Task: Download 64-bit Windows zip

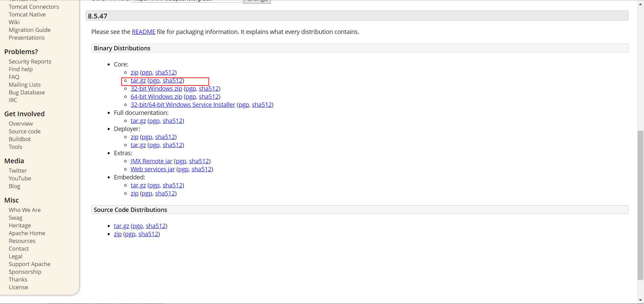Action: click(156, 97)
